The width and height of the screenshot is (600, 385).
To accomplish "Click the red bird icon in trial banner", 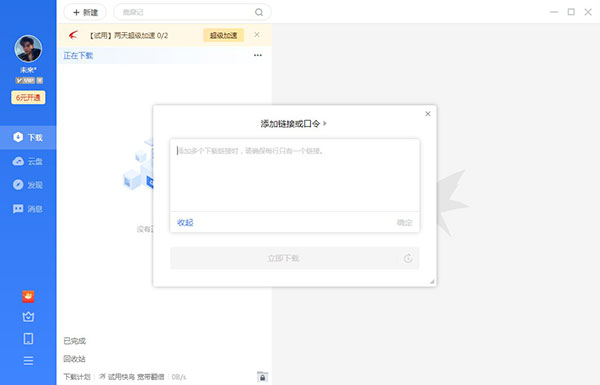I will 73,35.
